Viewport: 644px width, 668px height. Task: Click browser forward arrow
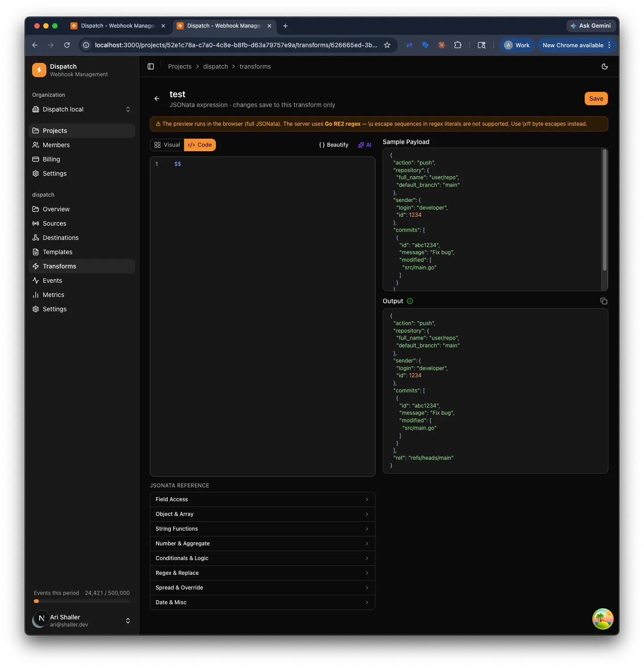51,45
